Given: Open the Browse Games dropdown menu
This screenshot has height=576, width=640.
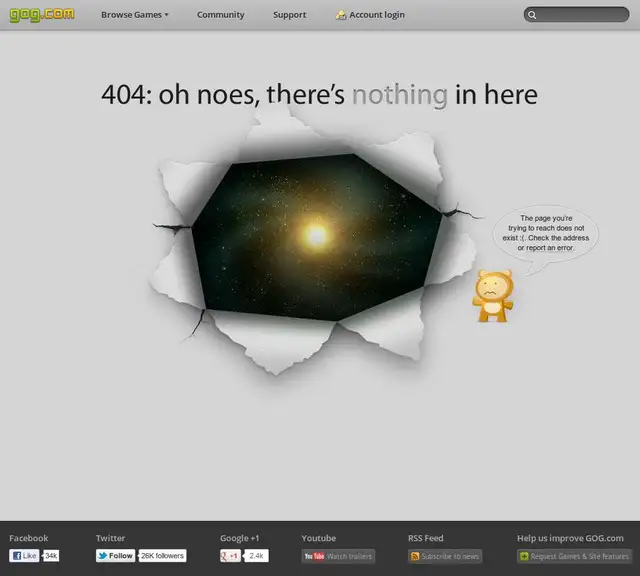Looking at the screenshot, I should pos(135,15).
